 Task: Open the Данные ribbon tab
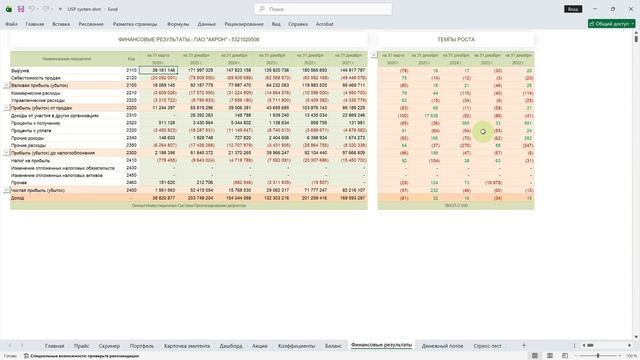[207, 24]
